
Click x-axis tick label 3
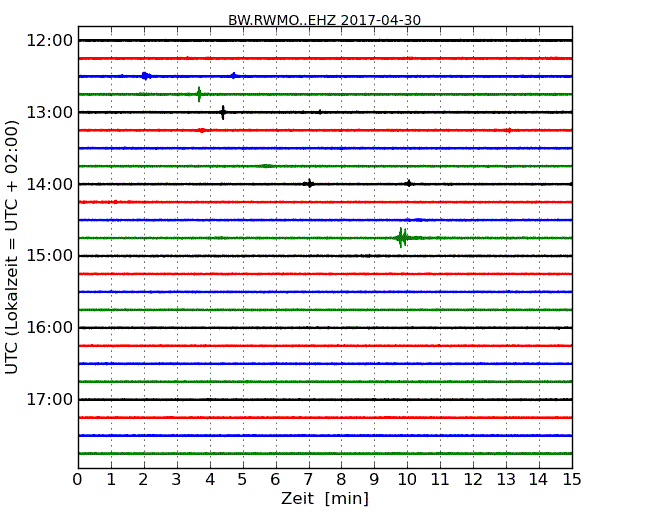pos(177,480)
